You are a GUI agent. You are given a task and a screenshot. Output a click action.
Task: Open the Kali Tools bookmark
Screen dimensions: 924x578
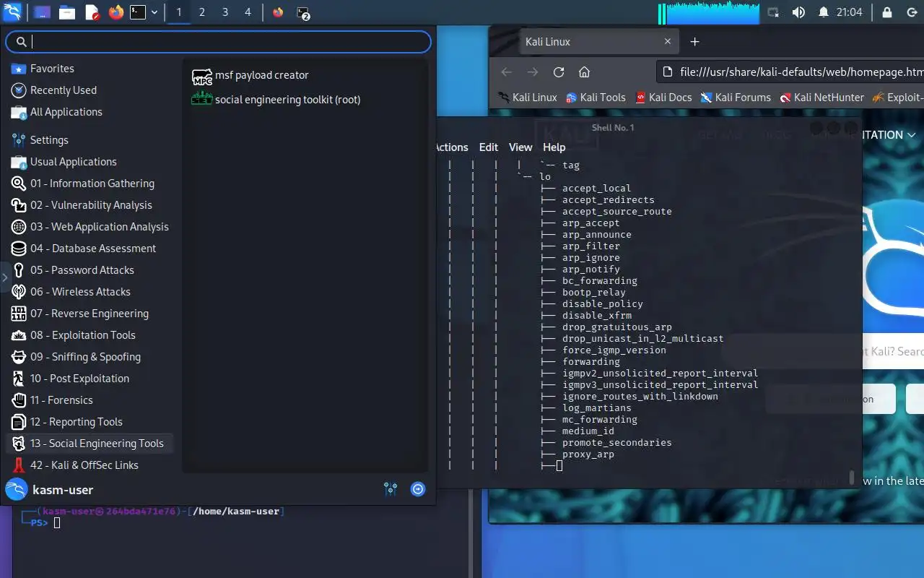coord(596,98)
